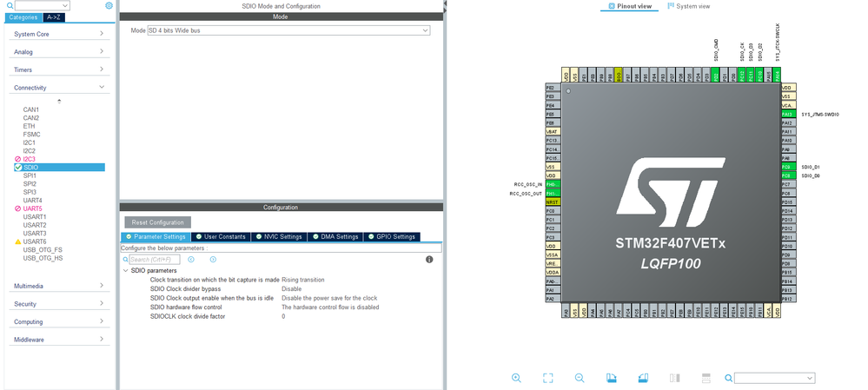Click the pin search magnifier icon

click(728, 379)
